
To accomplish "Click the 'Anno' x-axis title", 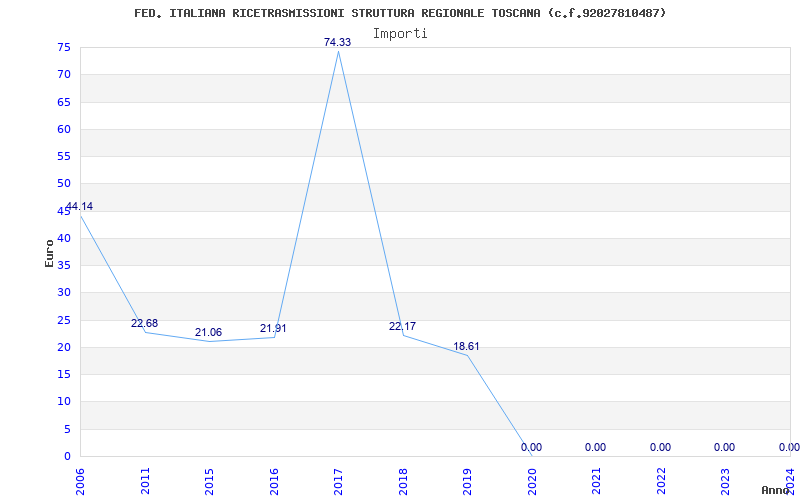I will tap(775, 490).
